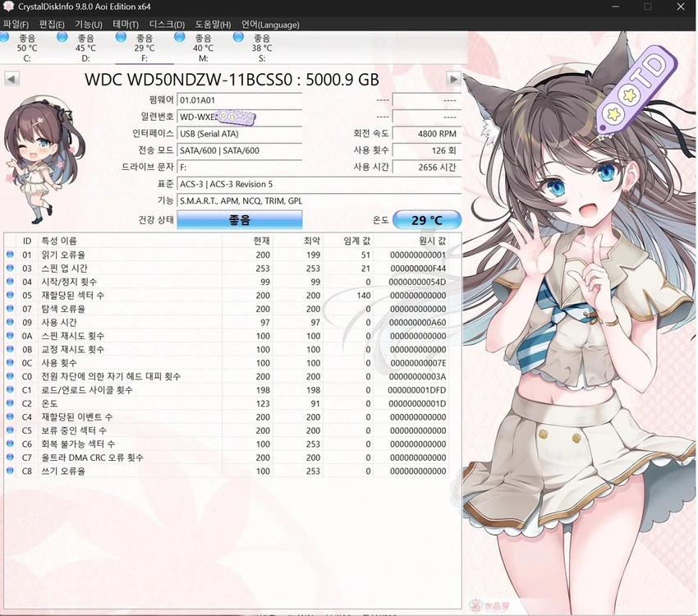Select the 읽기 오류율 attribute name
This screenshot has height=616, width=698.
(63, 255)
